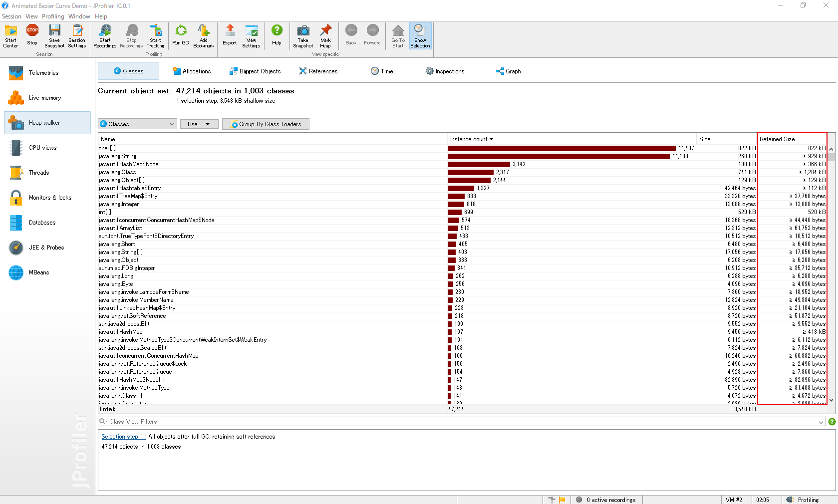
Task: Select the sun.misc.FDBigInteger row
Action: point(463,268)
